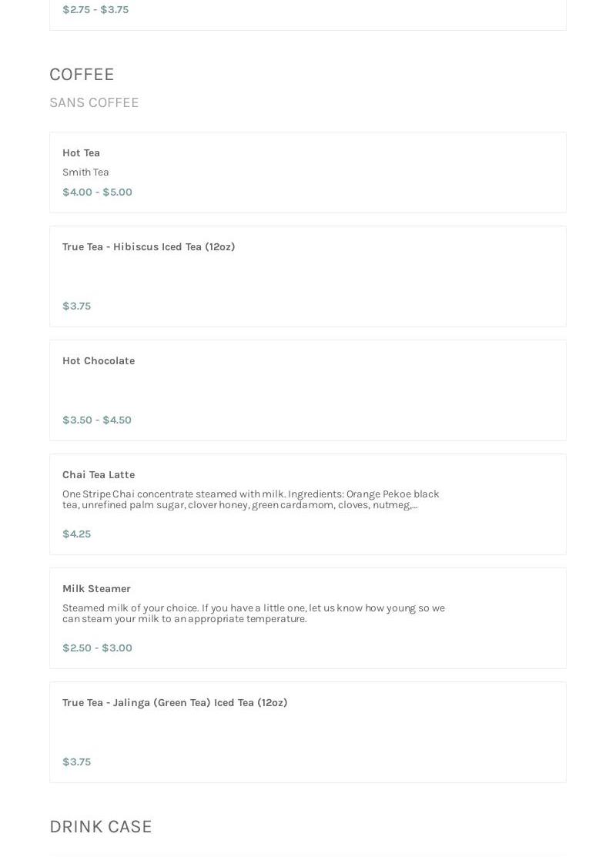The image size is (616, 857).
Task: Open True Tea Jalinga Green Tea item
Action: (x=175, y=702)
